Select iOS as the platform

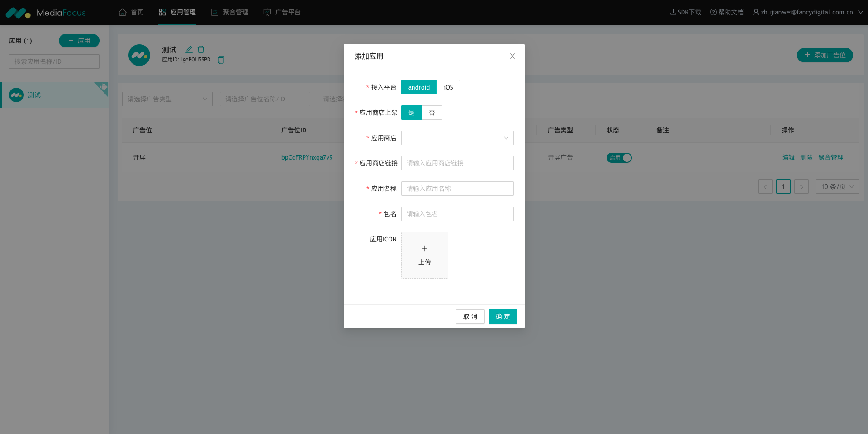click(448, 87)
